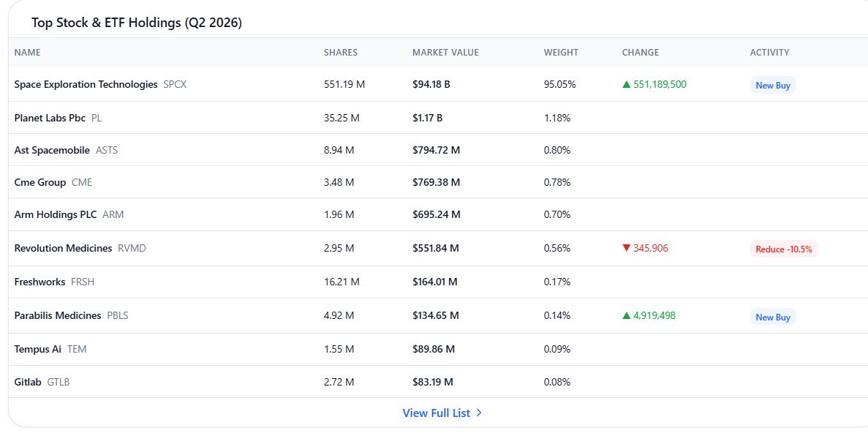Click the Reduce -10.5% badge
Viewport: 868px width, 436px height.
pos(783,249)
